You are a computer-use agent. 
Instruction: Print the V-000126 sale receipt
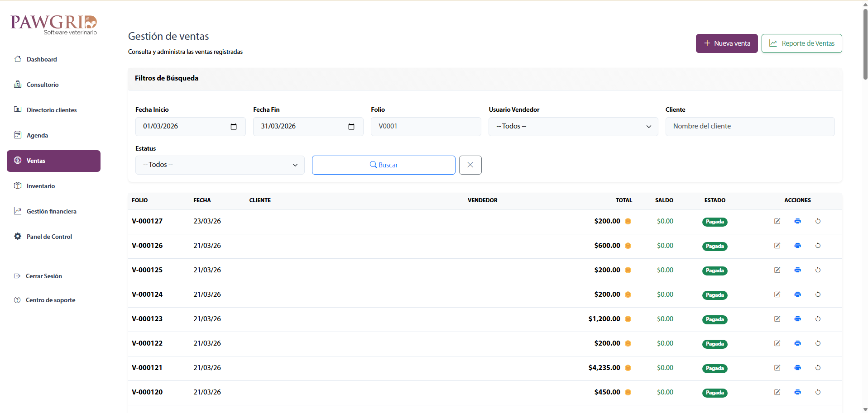click(797, 246)
